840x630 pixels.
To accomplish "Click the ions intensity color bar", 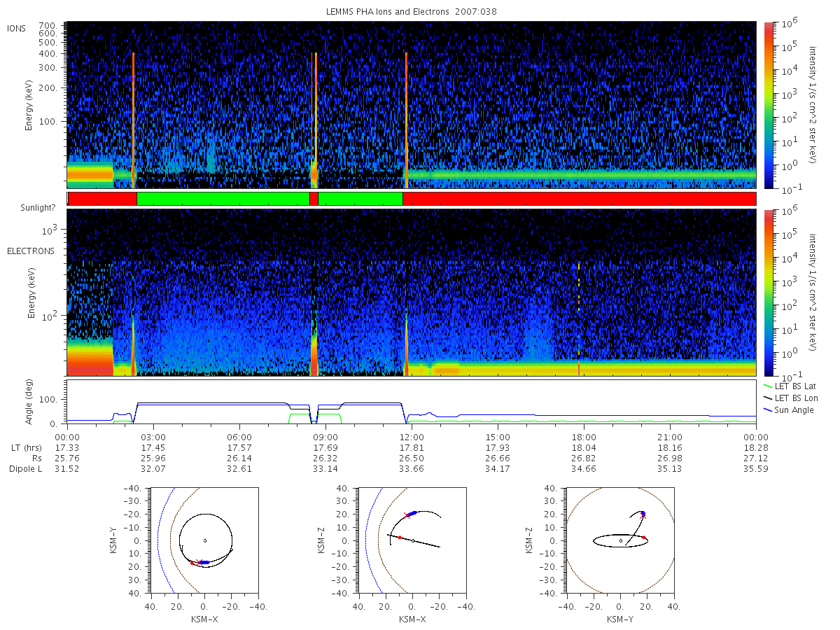I will pos(768,105).
